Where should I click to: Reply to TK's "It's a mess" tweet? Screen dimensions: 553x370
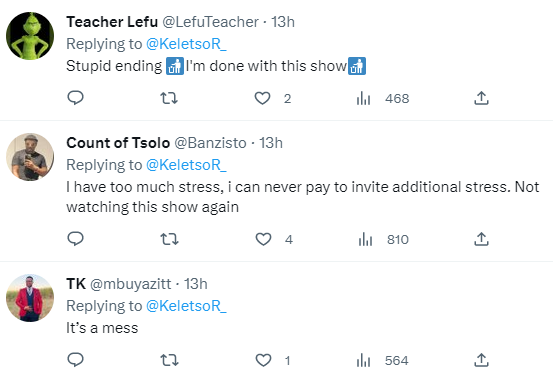click(75, 360)
